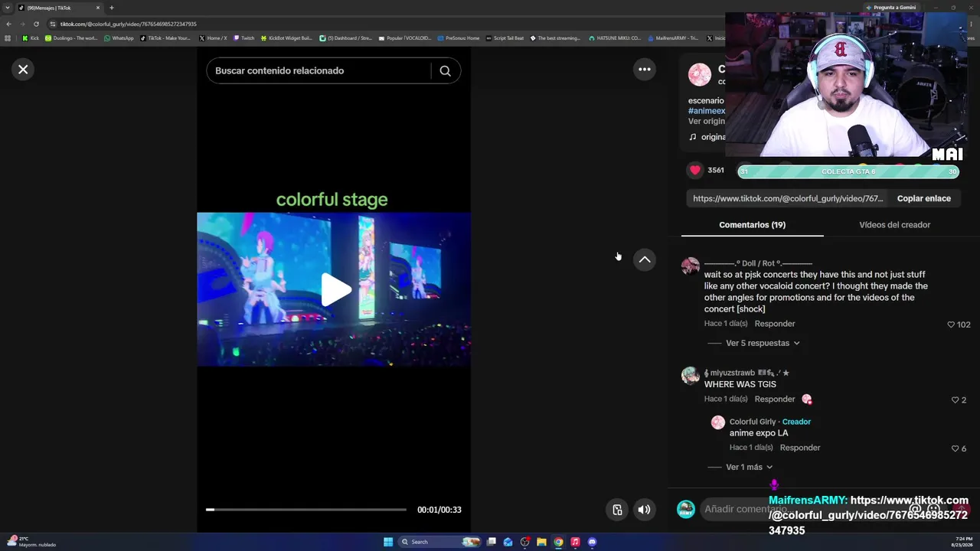Open Ver original translation link
This screenshot has width=980, height=551.
click(706, 121)
